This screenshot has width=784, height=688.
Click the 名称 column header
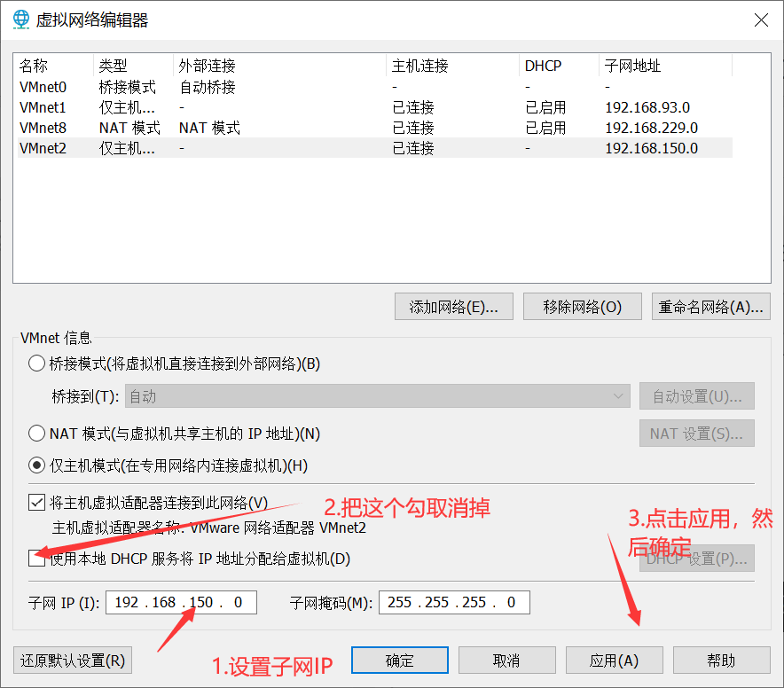pos(54,66)
